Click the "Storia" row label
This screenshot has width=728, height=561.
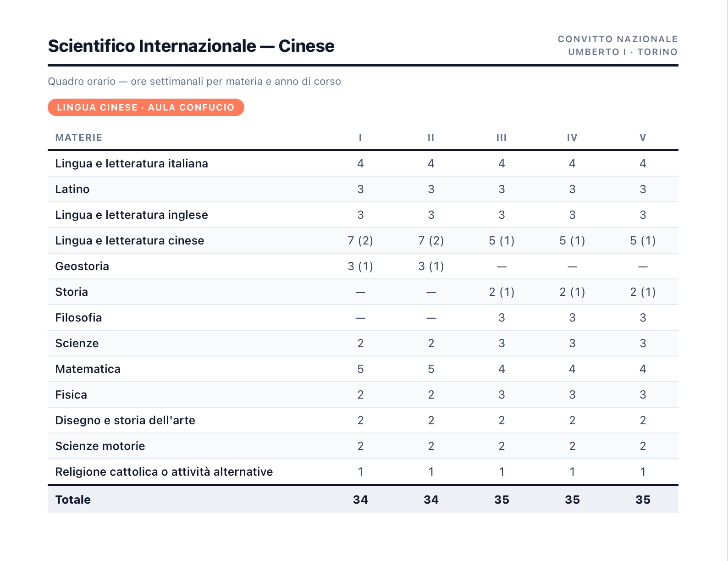[x=72, y=292]
